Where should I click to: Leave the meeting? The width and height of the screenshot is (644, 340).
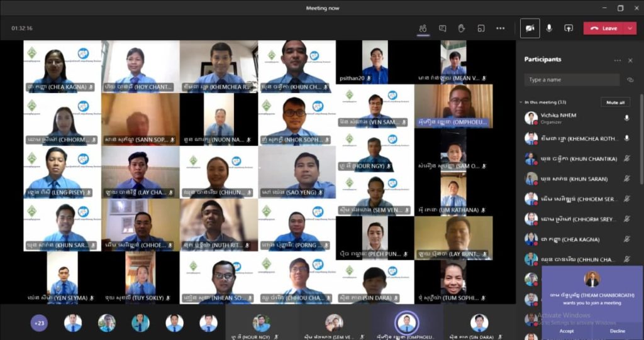pyautogui.click(x=604, y=28)
